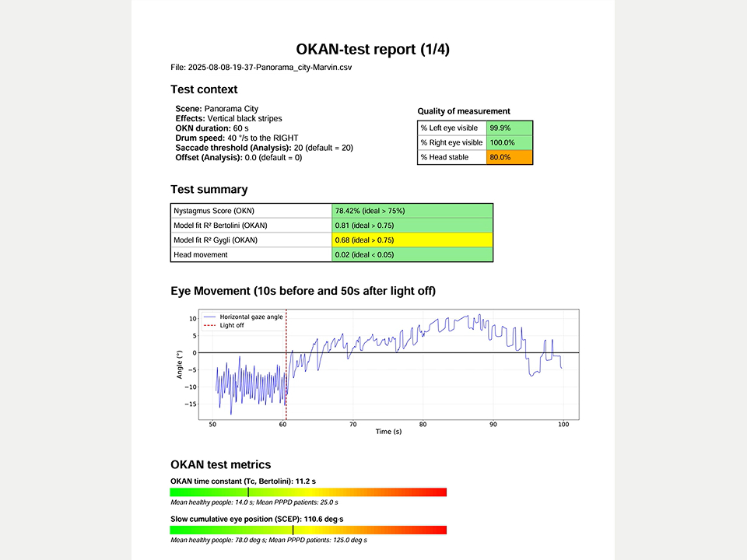Click the green 100.0% cell
747x560 pixels.
point(509,142)
